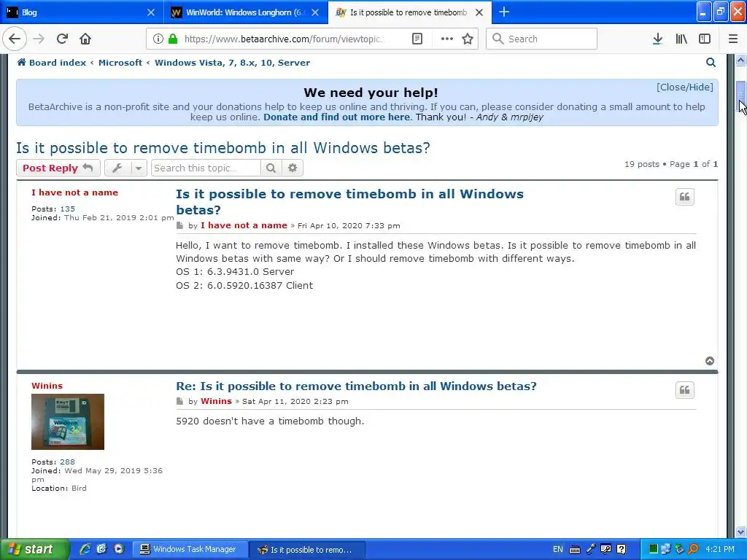The image size is (747, 560).
Task: Close the Blog tab
Action: tap(150, 12)
